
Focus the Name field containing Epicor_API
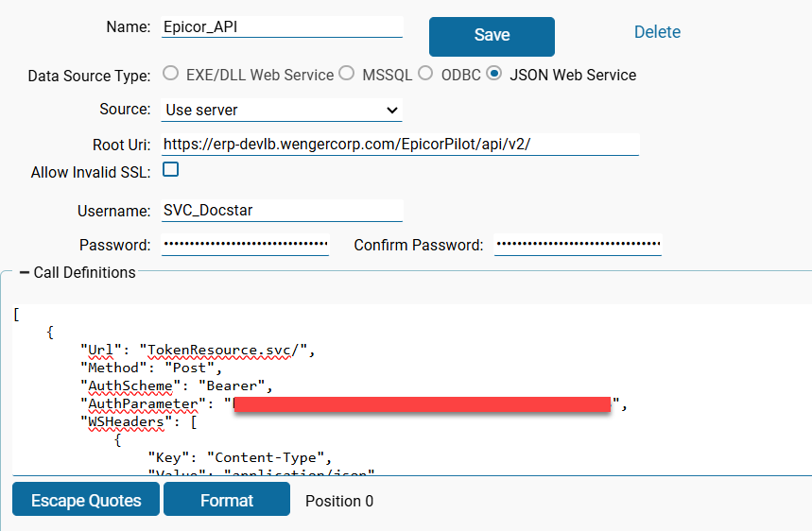(x=282, y=26)
